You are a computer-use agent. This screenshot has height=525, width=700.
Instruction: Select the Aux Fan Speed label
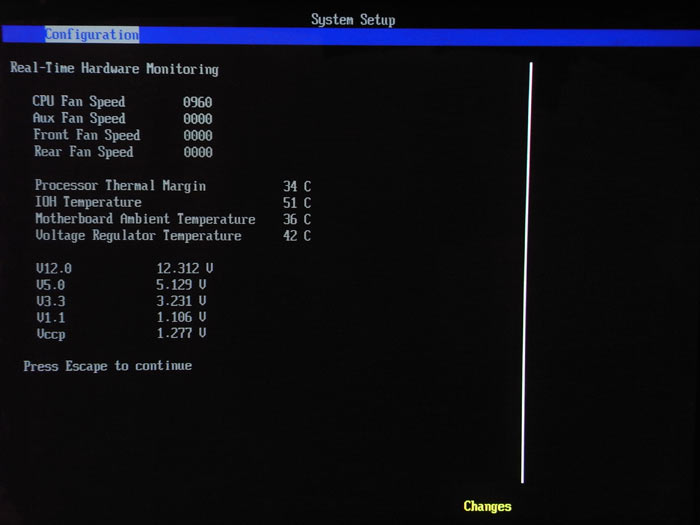[79, 118]
